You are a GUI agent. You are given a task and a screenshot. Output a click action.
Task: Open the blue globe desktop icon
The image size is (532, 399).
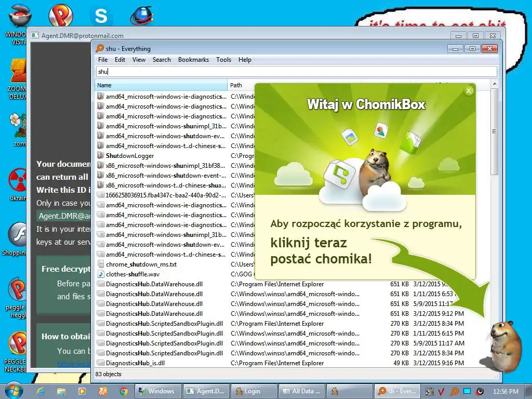[142, 15]
